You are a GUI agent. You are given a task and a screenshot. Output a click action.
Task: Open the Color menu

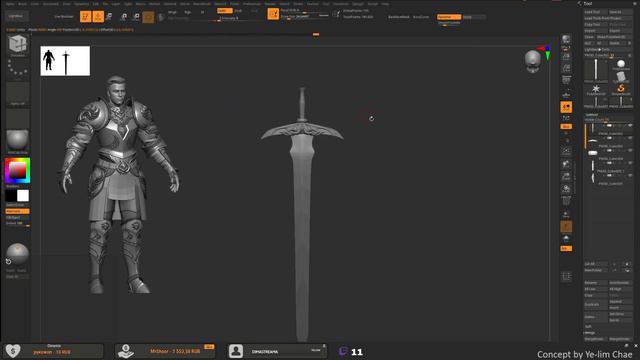tap(35, 4)
